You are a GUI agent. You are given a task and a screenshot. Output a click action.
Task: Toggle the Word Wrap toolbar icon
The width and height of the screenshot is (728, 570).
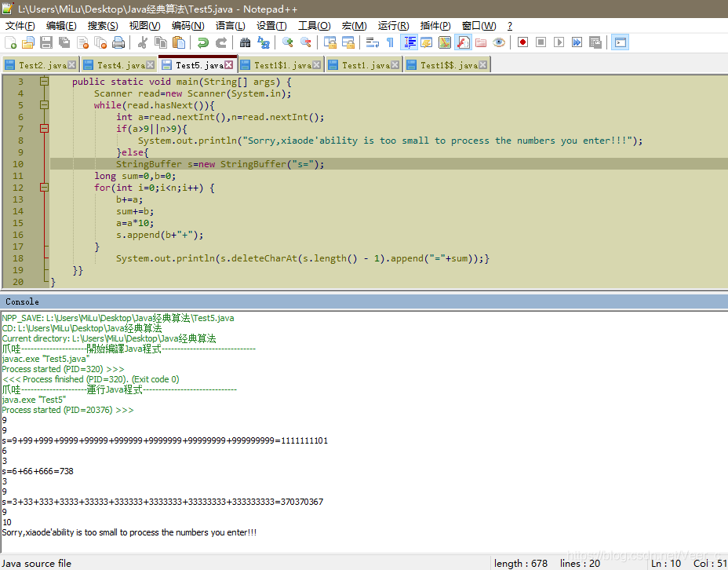pos(372,42)
